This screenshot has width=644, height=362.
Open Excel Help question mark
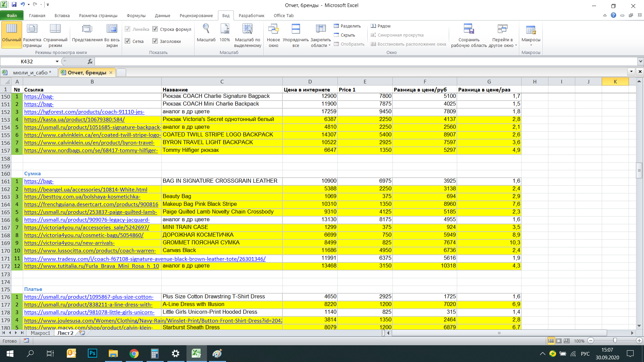(x=613, y=15)
